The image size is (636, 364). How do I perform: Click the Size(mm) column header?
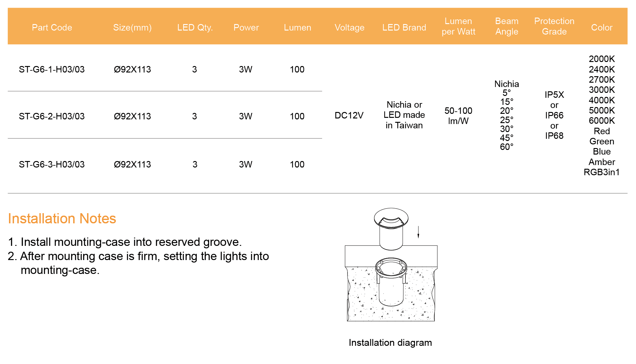point(132,27)
